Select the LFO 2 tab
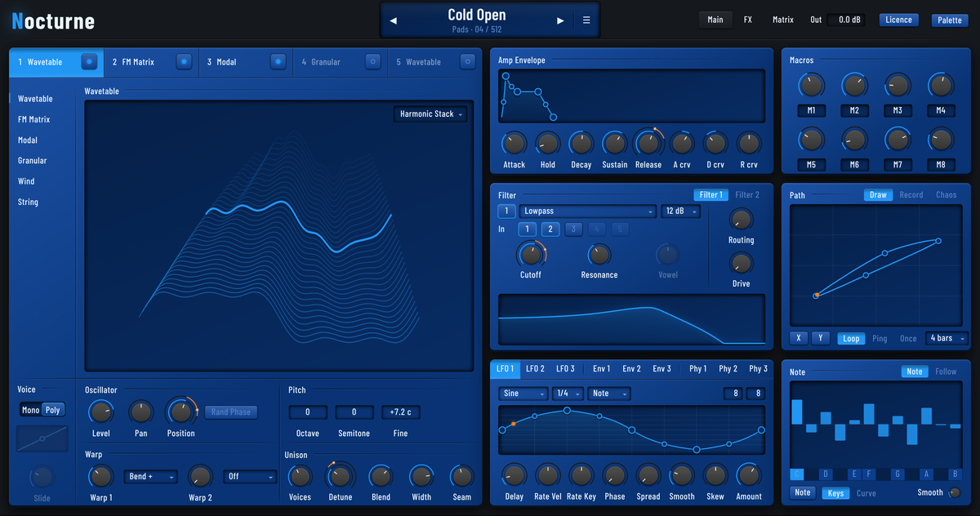The height and width of the screenshot is (516, 980). [x=536, y=369]
